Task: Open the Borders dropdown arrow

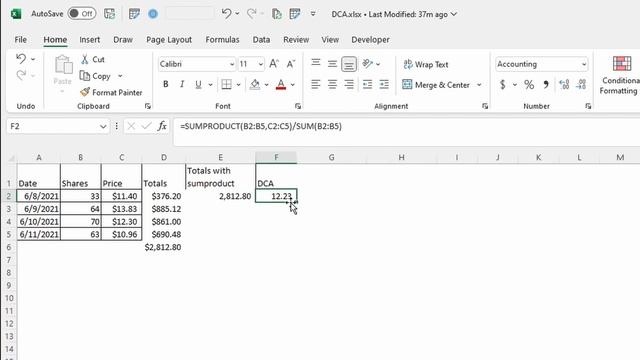Action: click(238, 84)
